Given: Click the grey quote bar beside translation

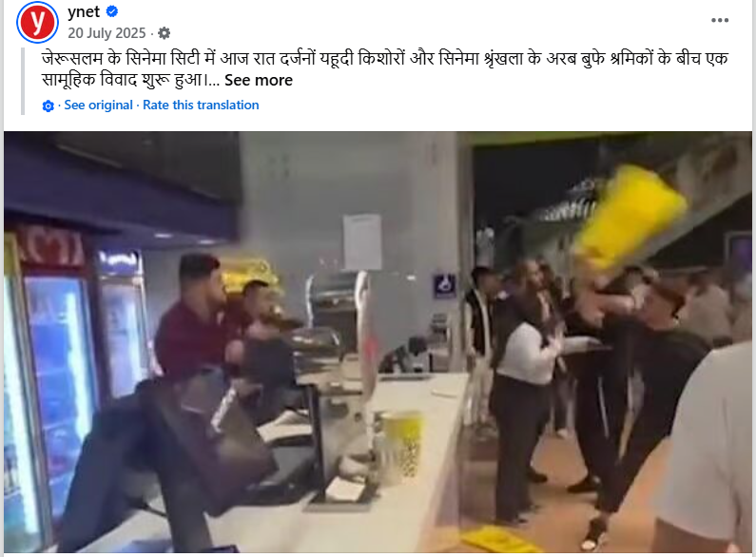Looking at the screenshot, I should pyautogui.click(x=23, y=82).
